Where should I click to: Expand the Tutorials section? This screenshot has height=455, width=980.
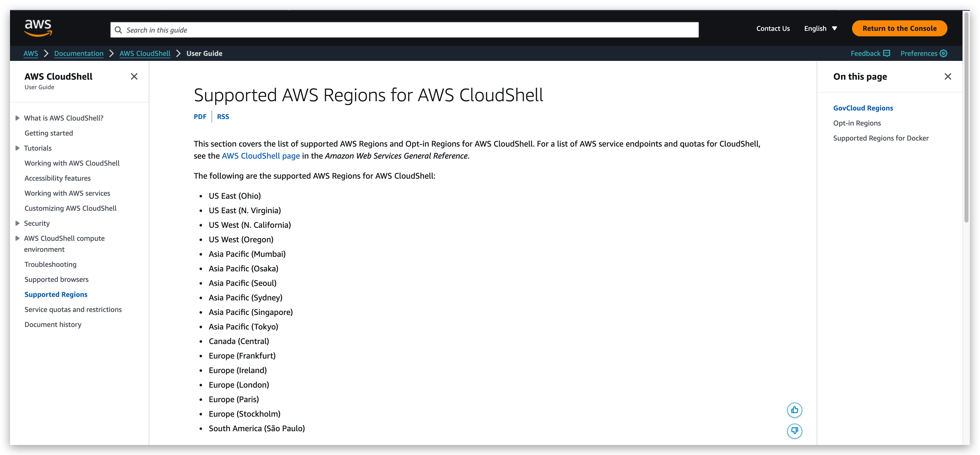18,148
